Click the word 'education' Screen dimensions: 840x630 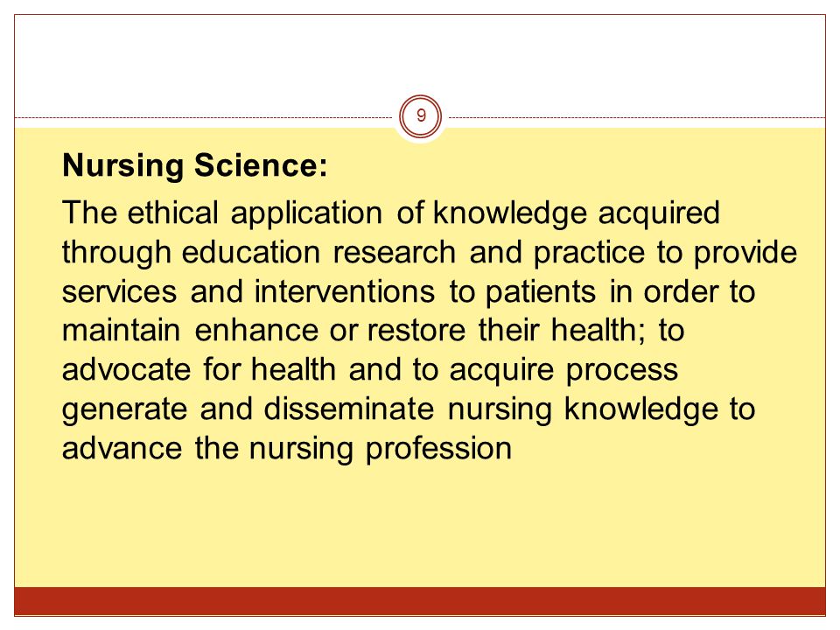(251, 252)
